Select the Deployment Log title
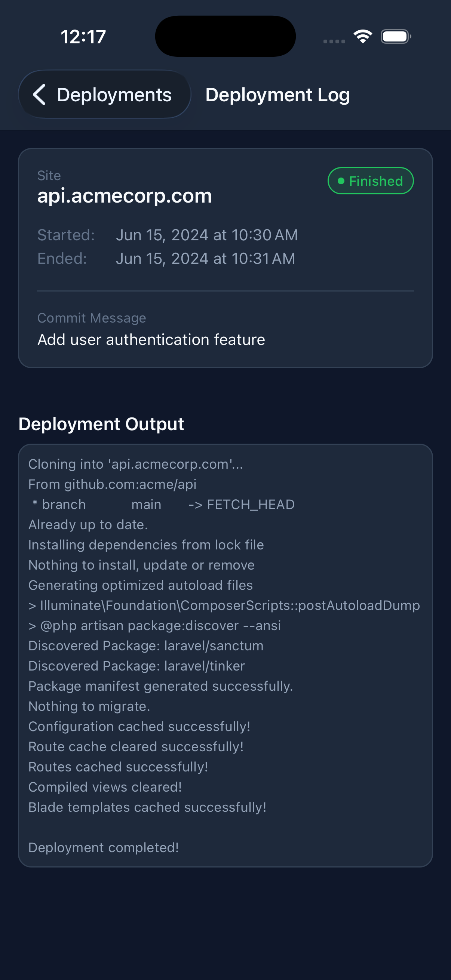 (x=277, y=94)
